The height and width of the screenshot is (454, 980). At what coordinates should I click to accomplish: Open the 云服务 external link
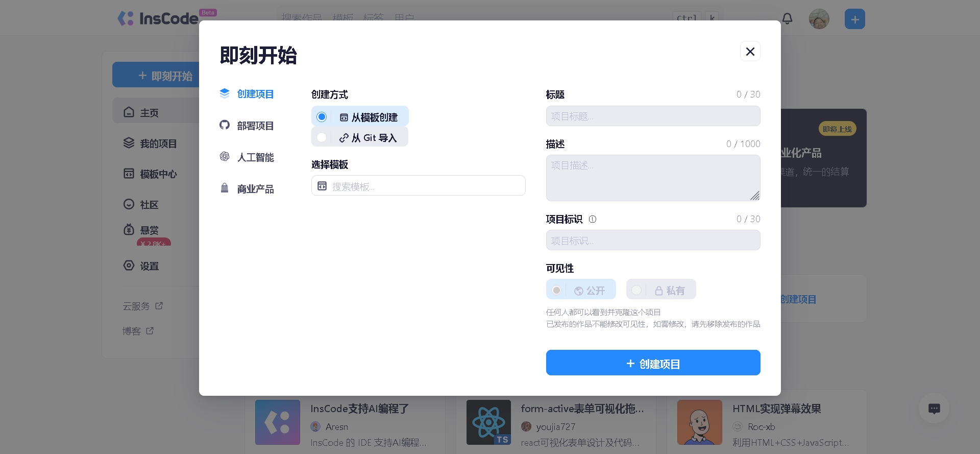(x=142, y=306)
